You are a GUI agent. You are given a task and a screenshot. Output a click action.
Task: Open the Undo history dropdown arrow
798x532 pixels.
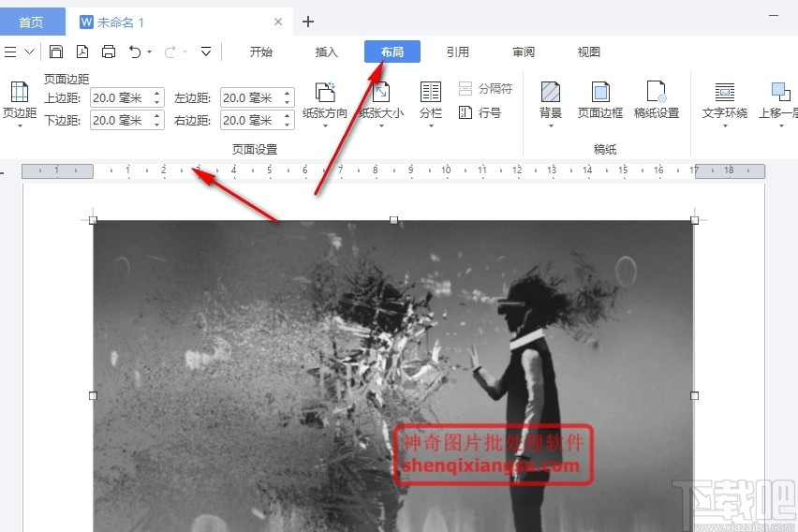point(149,52)
